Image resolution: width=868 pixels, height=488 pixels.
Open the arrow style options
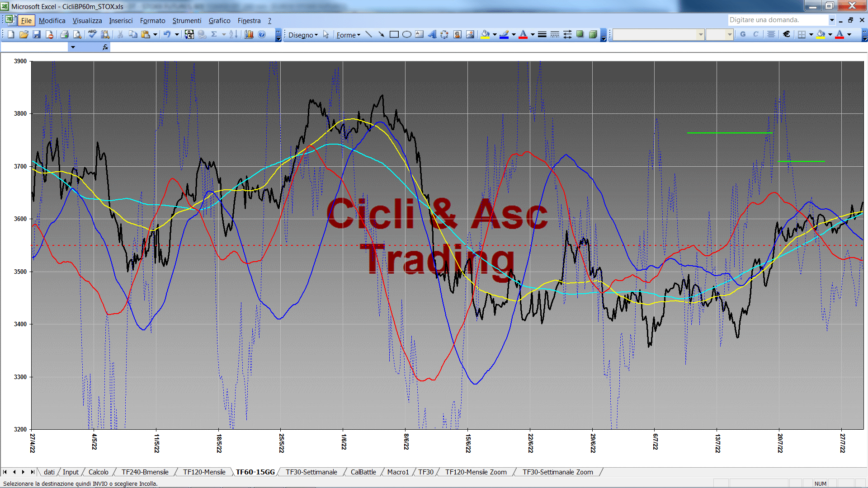567,34
